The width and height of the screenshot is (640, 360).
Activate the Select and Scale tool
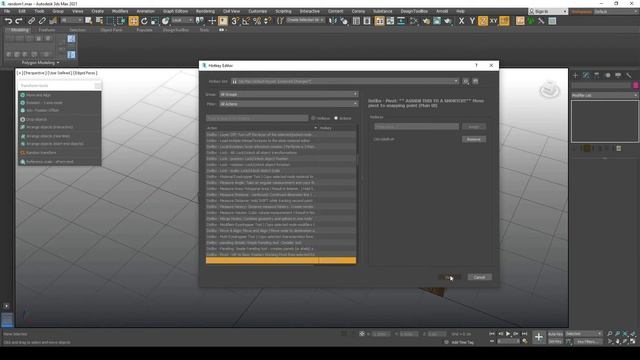[155, 21]
